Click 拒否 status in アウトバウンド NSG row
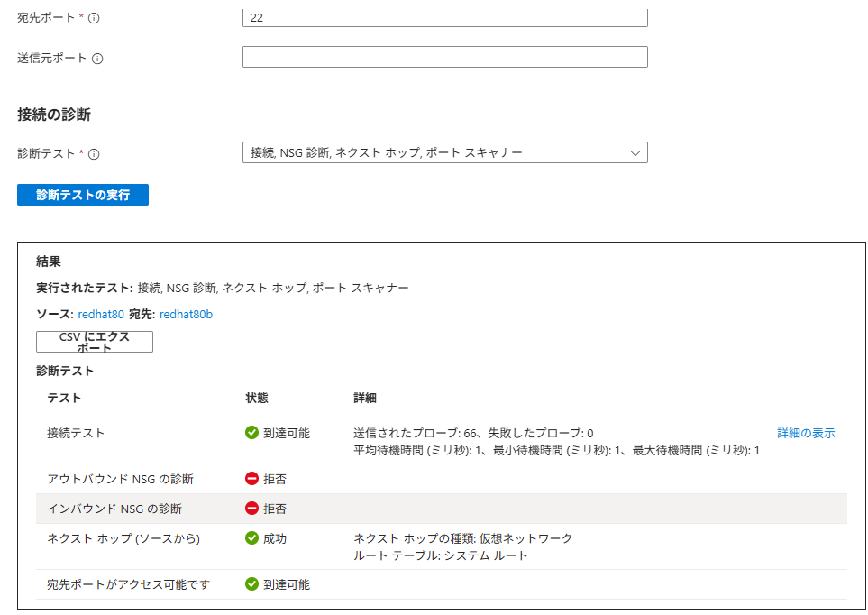 tap(275, 479)
